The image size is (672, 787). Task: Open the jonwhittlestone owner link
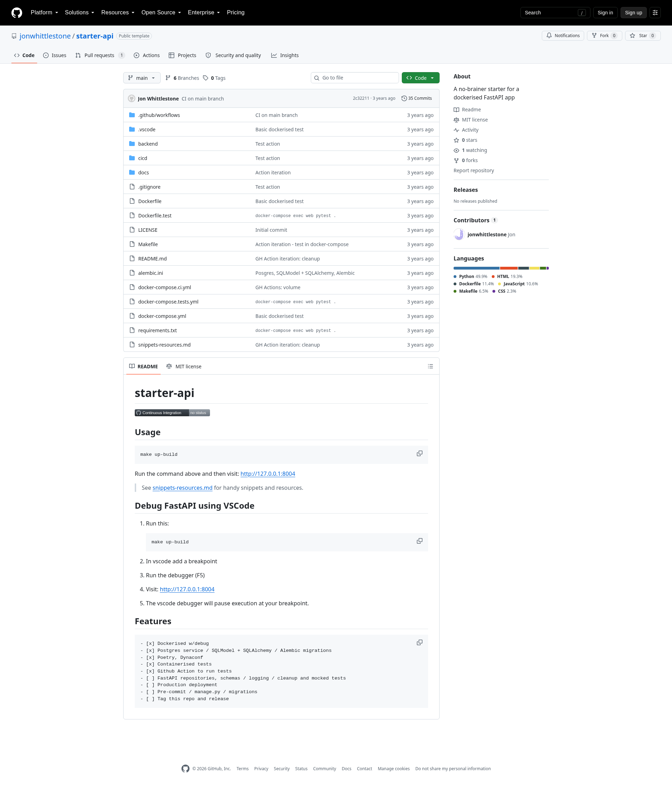coord(45,36)
